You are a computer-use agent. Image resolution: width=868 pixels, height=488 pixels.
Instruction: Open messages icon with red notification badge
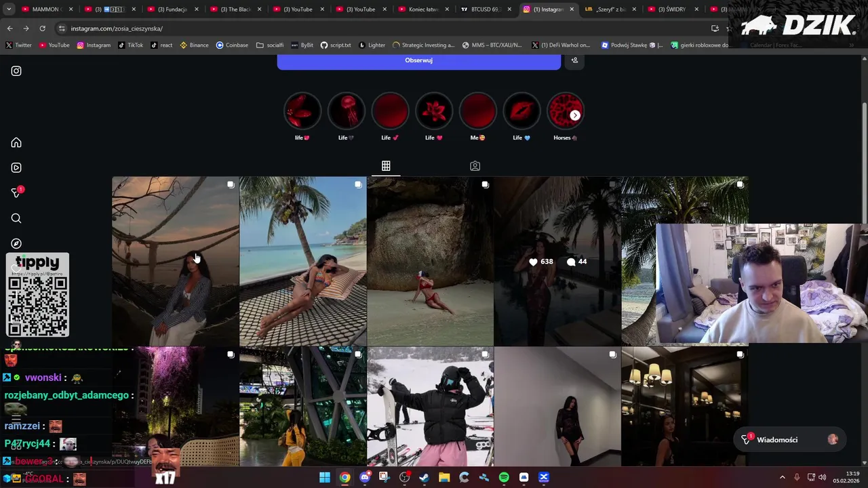[x=17, y=192]
